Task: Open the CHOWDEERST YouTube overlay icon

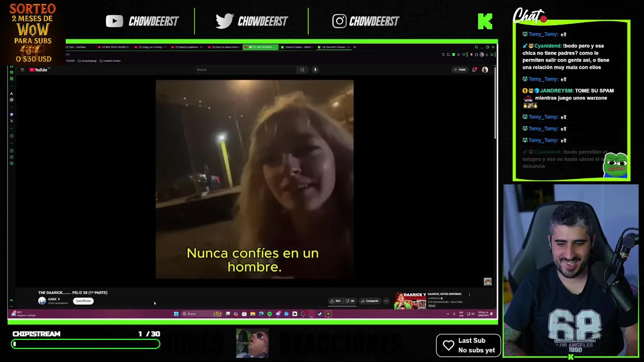Action: (114, 21)
